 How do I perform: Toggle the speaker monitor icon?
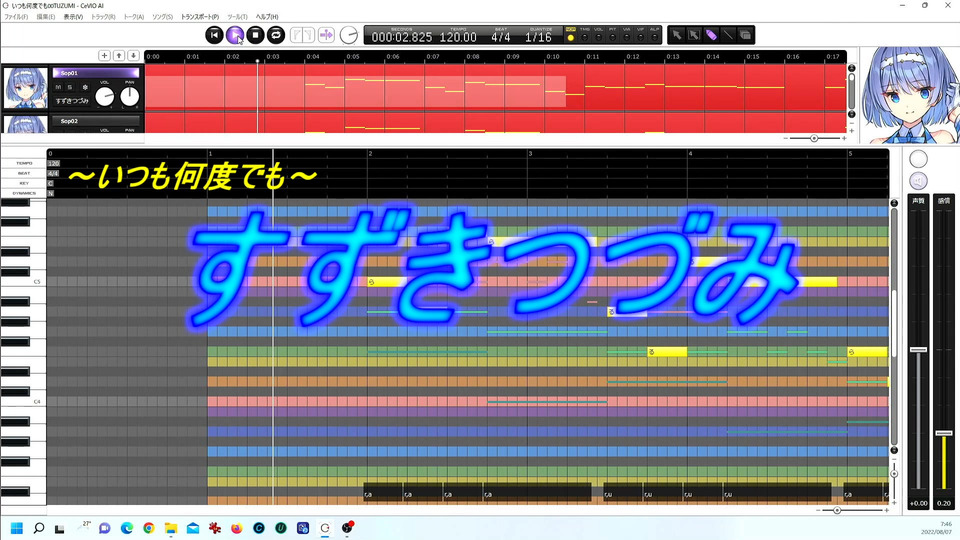(918, 181)
